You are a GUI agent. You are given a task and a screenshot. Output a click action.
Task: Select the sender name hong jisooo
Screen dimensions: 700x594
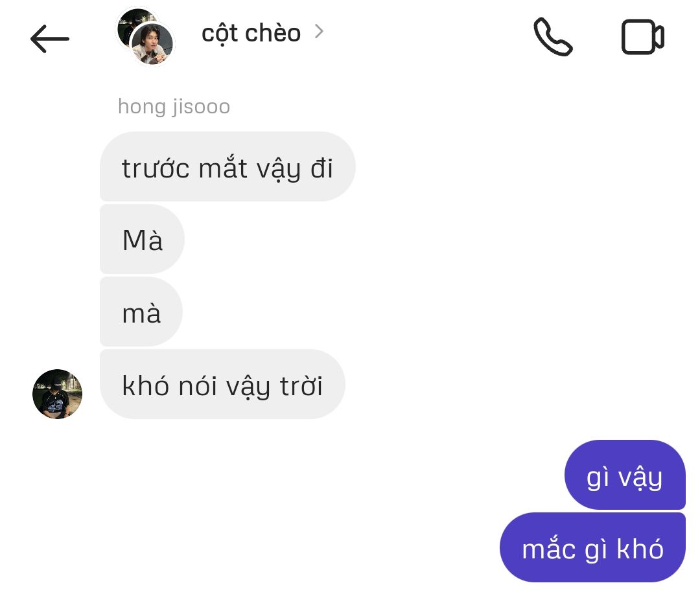pos(174,107)
